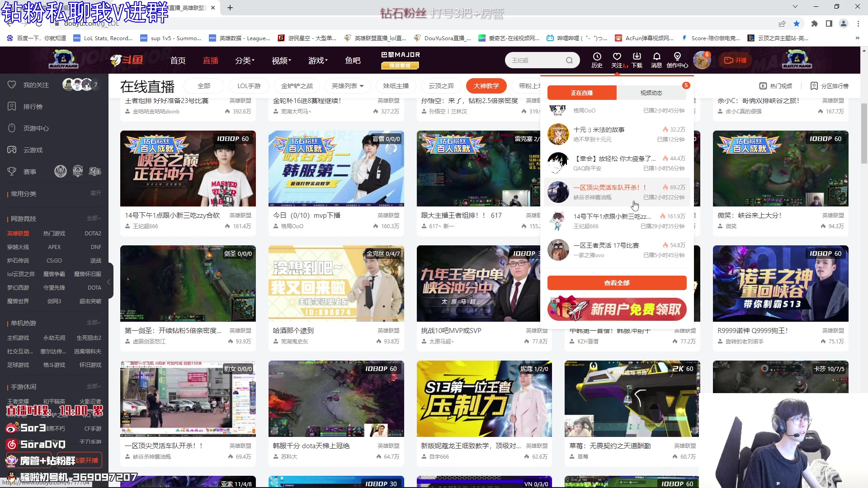This screenshot has height=488, width=868.
Task: Click the browser share page icon
Action: click(x=782, y=23)
